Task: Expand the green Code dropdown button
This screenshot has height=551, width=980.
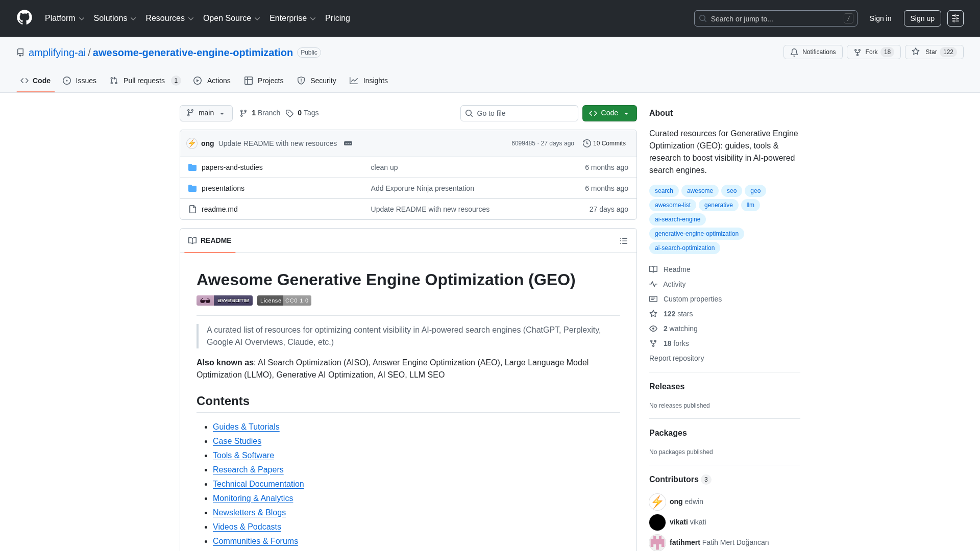Action: 609,113
